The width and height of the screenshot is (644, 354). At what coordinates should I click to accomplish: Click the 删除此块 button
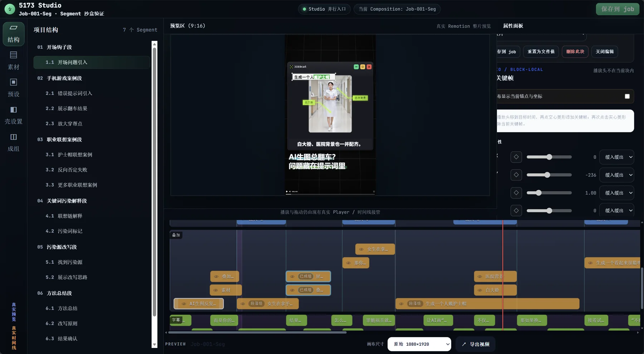575,51
